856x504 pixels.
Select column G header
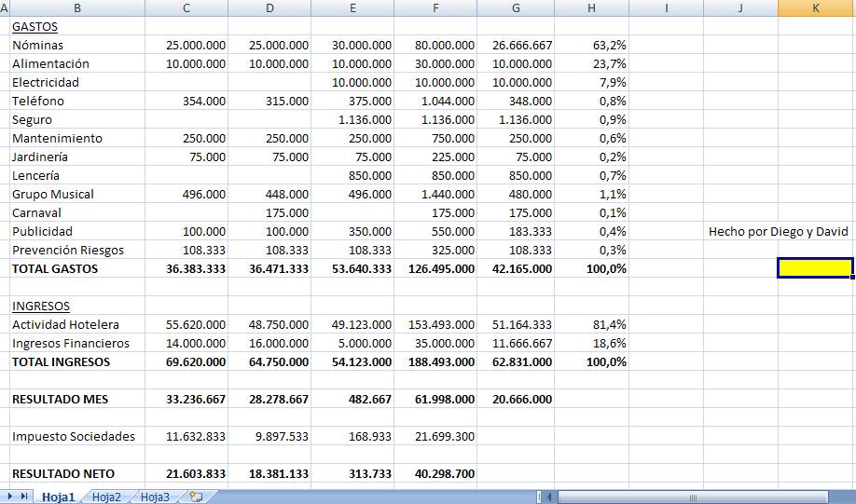516,8
